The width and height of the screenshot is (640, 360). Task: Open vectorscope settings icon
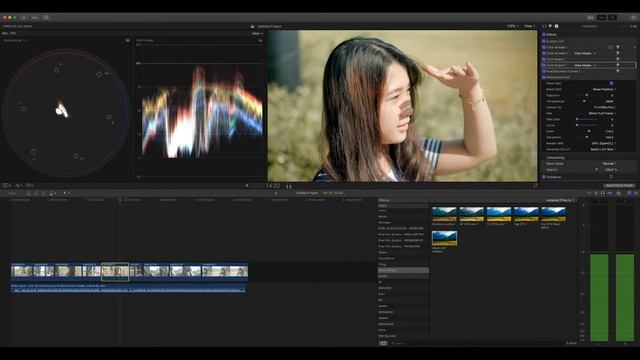(127, 40)
